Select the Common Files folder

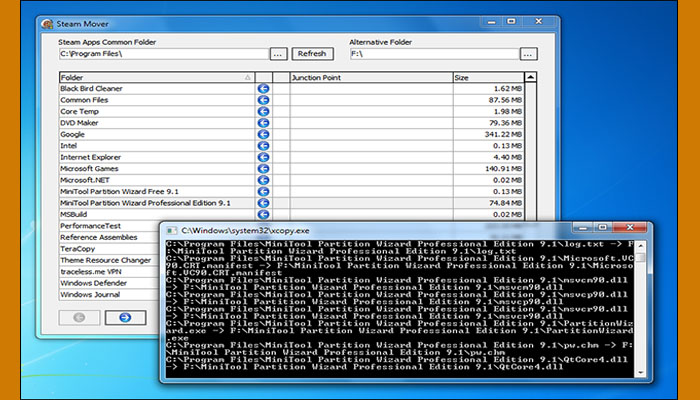tap(84, 100)
